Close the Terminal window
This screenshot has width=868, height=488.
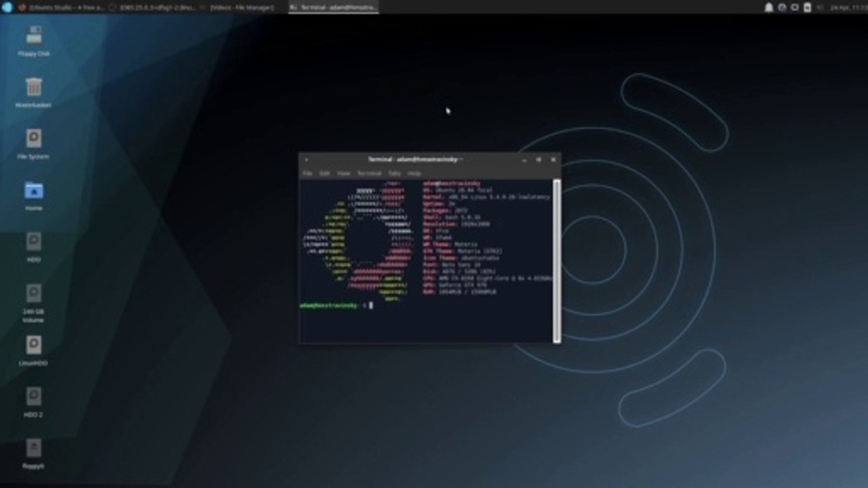(553, 160)
